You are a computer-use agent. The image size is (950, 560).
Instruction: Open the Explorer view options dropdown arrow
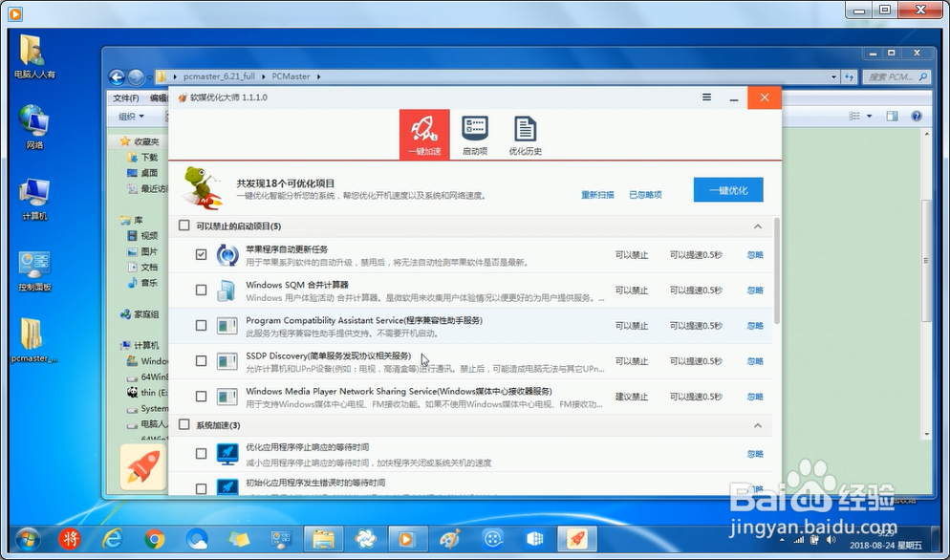coord(870,116)
